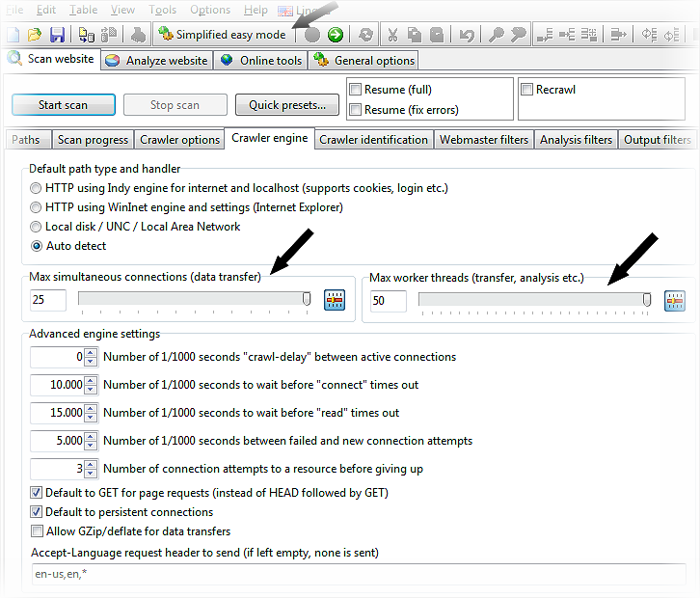
Task: Select HTTP using Indy engine option
Action: 36,188
